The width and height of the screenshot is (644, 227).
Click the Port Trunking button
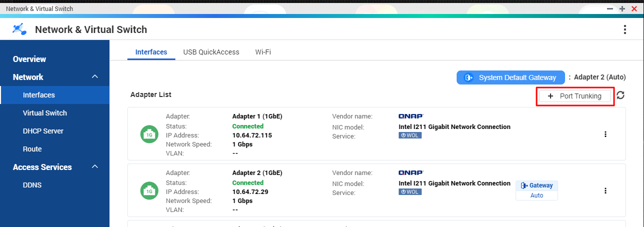click(x=575, y=96)
